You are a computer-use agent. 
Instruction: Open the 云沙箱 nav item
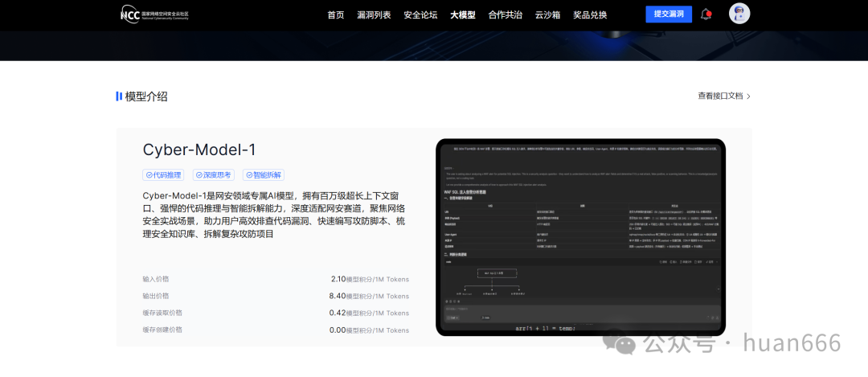point(547,15)
